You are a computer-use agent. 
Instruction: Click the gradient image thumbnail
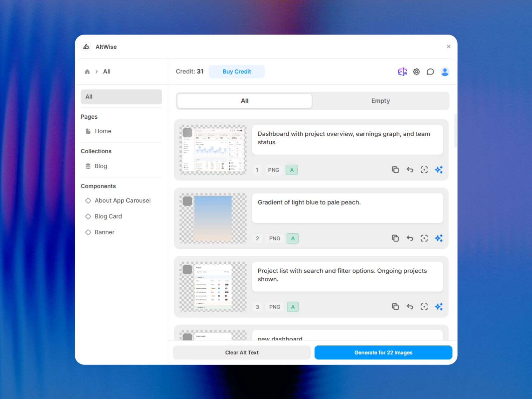point(213,218)
